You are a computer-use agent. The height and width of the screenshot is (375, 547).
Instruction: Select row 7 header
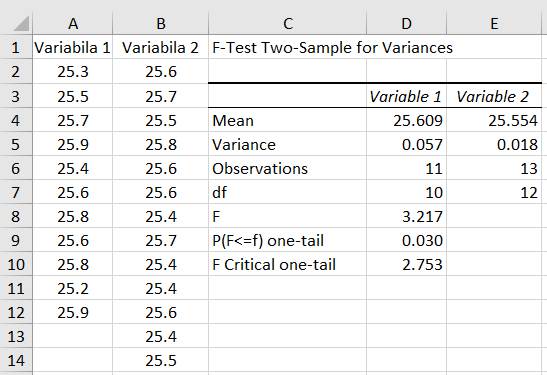(x=16, y=192)
